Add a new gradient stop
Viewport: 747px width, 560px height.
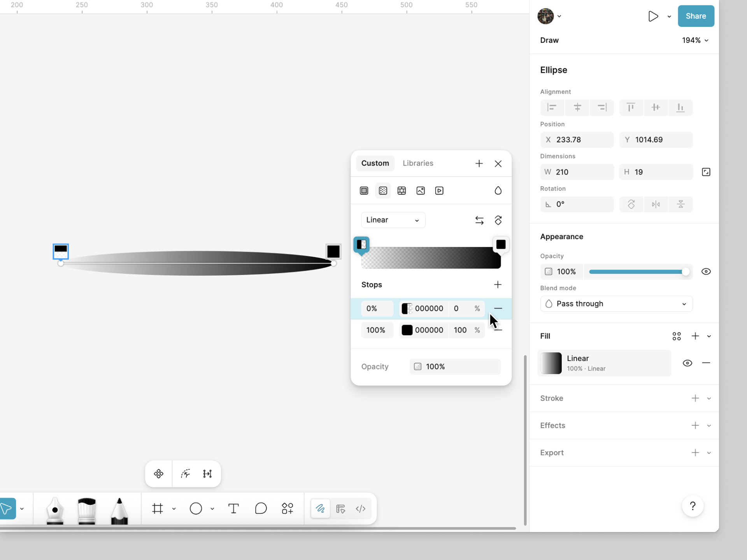(498, 285)
